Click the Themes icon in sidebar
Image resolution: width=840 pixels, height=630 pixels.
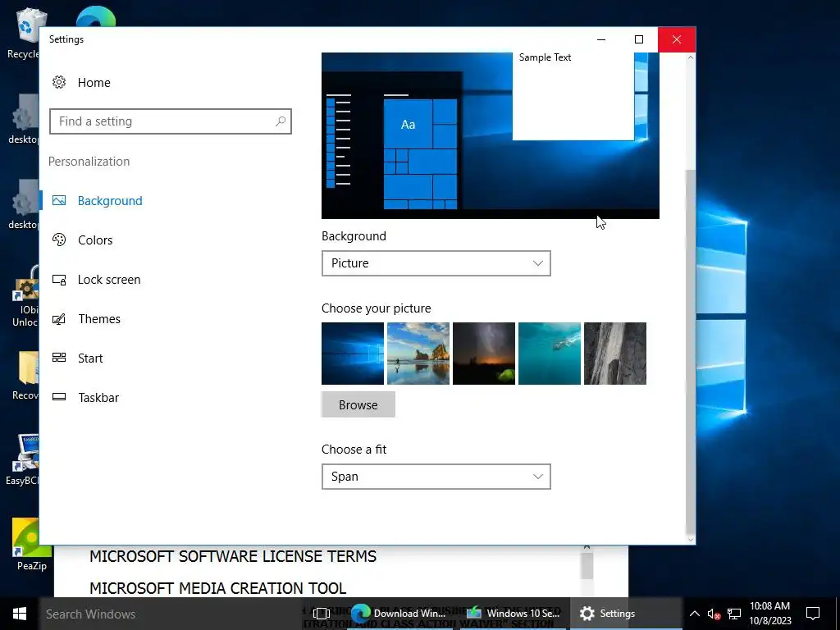point(59,319)
